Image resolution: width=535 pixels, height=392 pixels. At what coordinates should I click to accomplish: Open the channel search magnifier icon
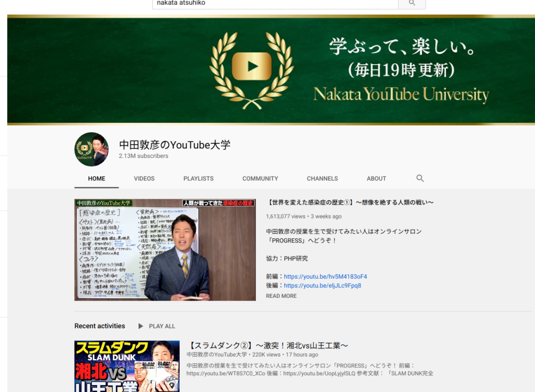tap(420, 178)
